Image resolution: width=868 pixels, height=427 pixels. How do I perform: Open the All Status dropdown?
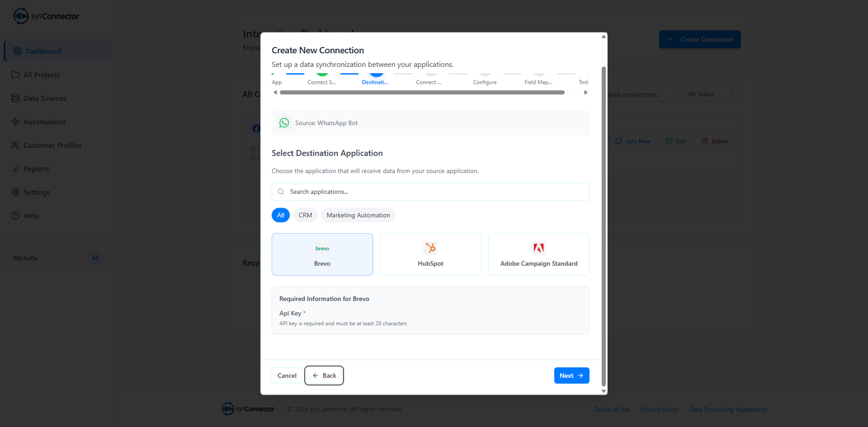(711, 95)
